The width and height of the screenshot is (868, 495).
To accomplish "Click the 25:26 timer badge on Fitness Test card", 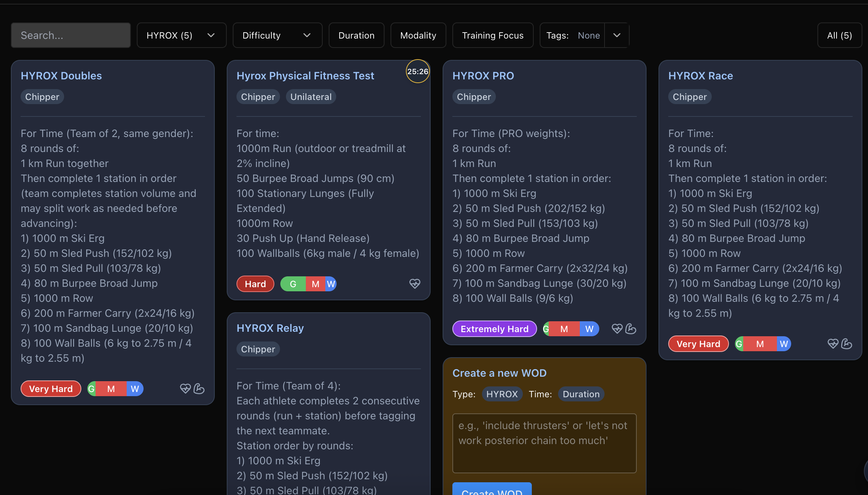I will 418,71.
